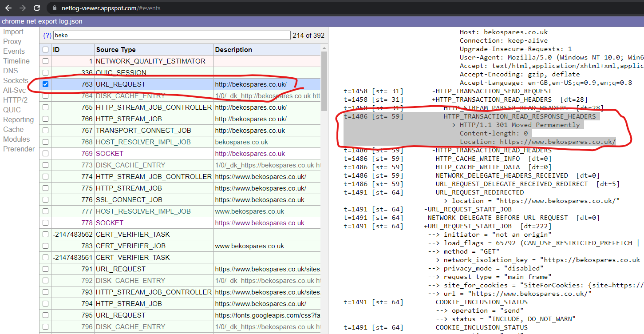Click the browser back arrow
This screenshot has width=644, height=334.
pyautogui.click(x=8, y=8)
